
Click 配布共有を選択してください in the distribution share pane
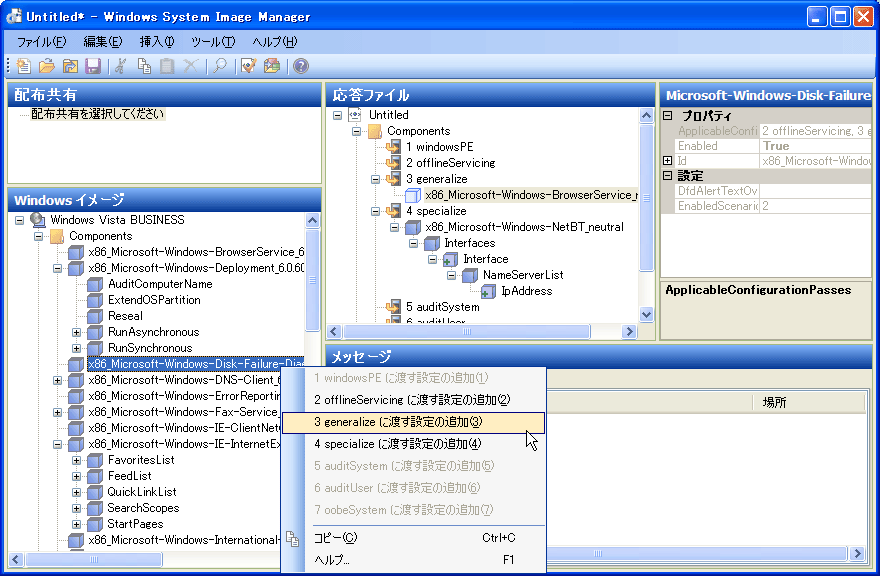click(x=98, y=114)
